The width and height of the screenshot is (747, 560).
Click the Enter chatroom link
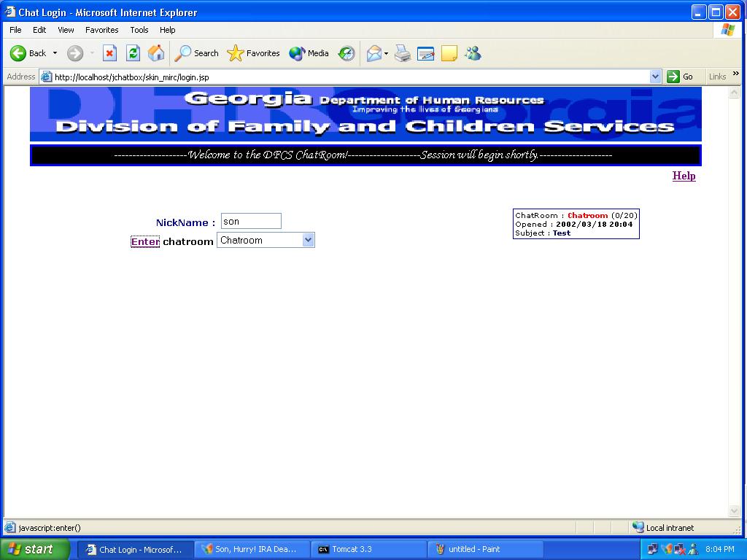145,241
